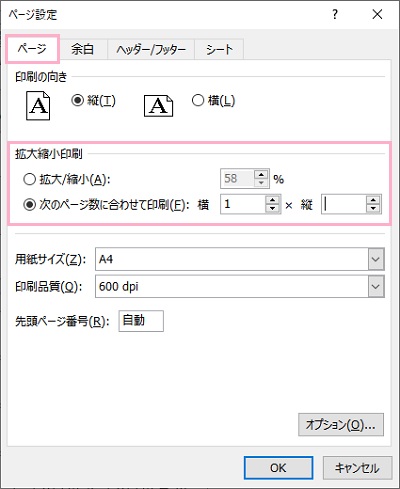Close the ページ設定 dialog
Image resolution: width=400 pixels, height=489 pixels.
[x=377, y=14]
